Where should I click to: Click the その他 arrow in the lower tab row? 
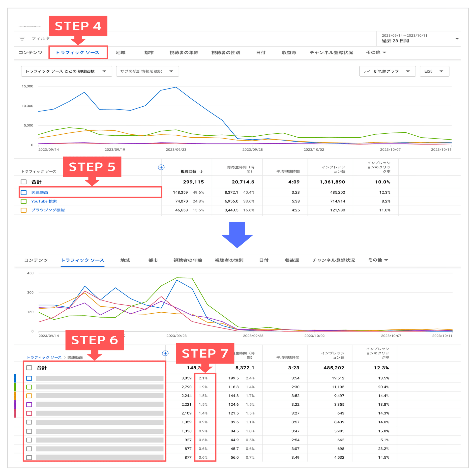(386, 260)
